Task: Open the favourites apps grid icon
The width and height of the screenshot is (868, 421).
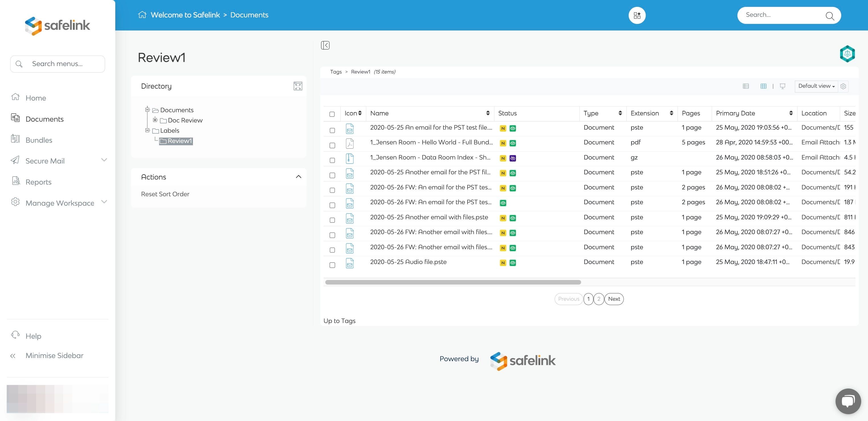Action: (637, 15)
